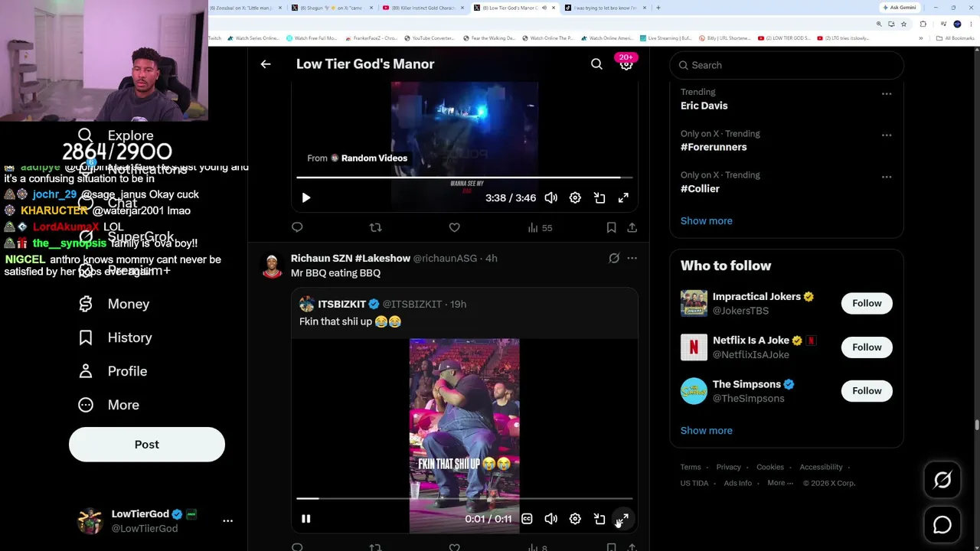980x551 pixels.
Task: Open Explore in the X sidebar
Action: pos(116,135)
